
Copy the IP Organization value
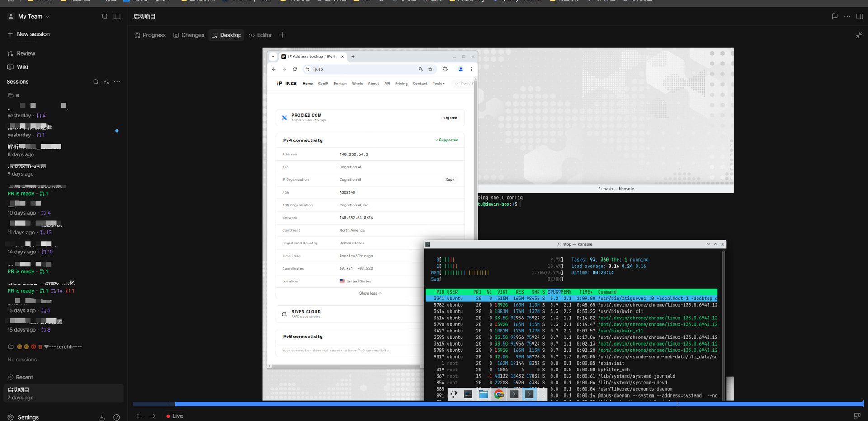450,180
